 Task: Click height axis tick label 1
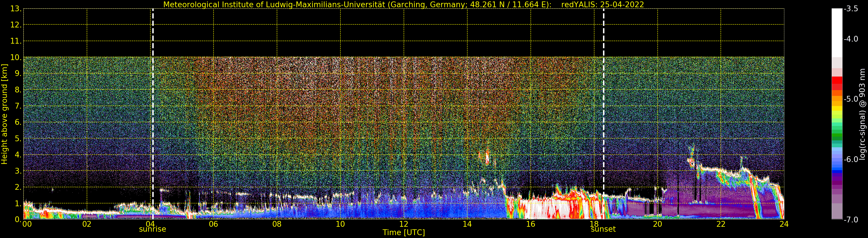tap(18, 203)
